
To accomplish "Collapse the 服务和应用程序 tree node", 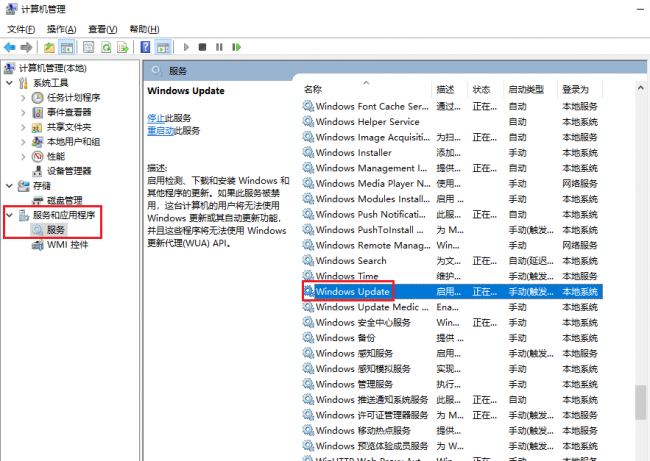I will point(10,215).
